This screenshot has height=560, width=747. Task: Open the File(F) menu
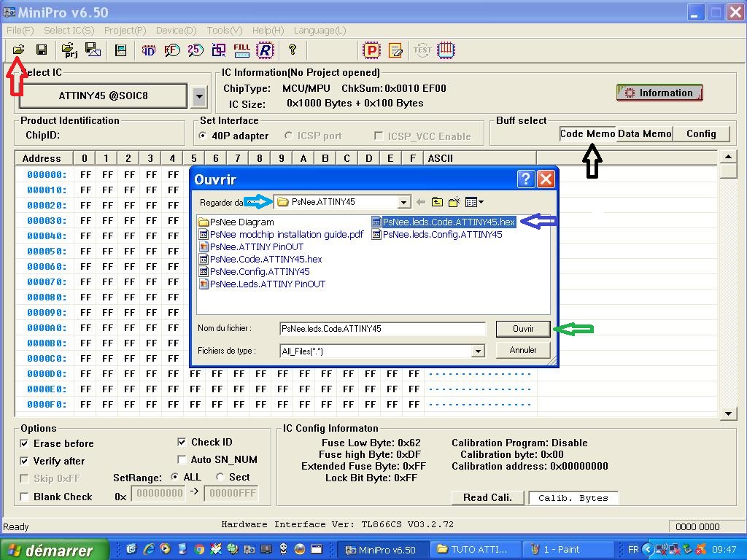click(x=20, y=31)
